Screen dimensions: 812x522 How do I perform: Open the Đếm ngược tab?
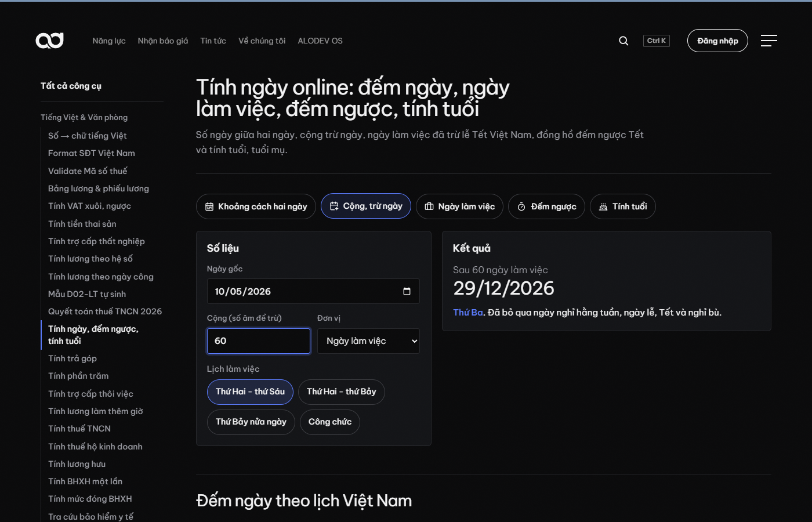pos(546,206)
